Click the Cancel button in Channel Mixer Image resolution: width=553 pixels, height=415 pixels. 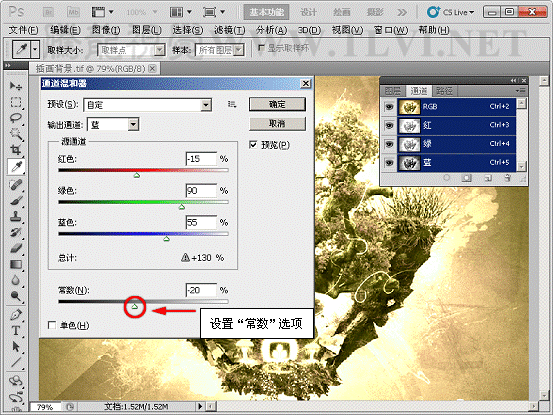(x=277, y=123)
